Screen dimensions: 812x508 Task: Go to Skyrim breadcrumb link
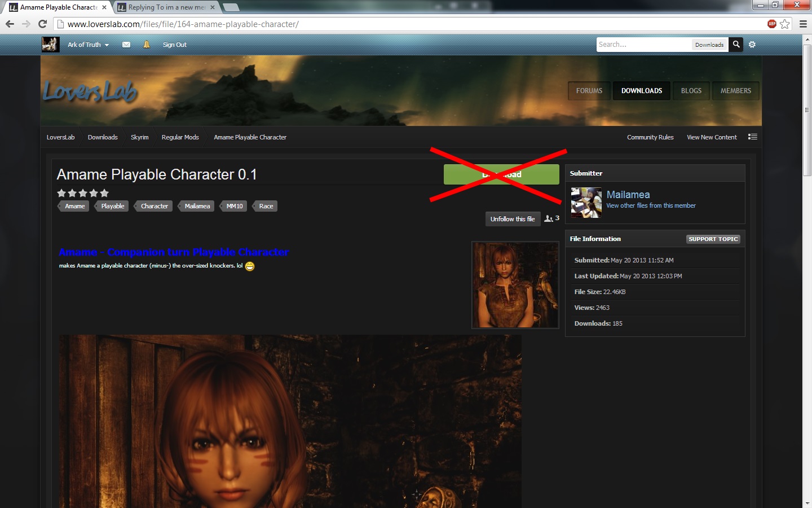point(140,137)
